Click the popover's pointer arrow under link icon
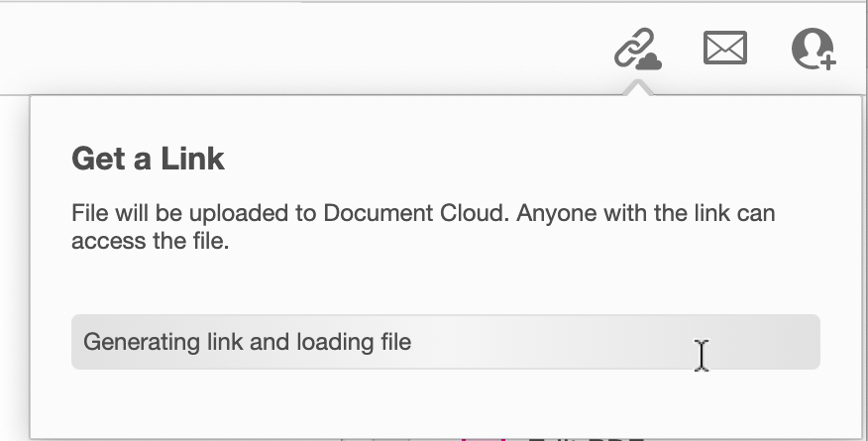 pos(638,88)
